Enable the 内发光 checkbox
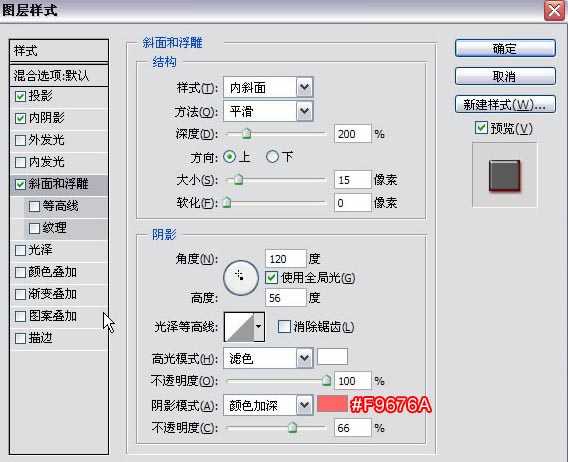The height and width of the screenshot is (462, 568). point(20,162)
